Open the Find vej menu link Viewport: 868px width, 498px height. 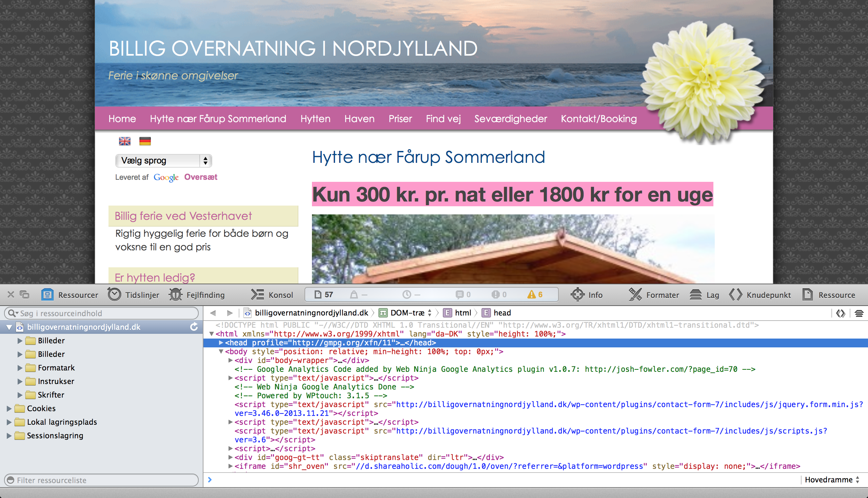pos(443,119)
